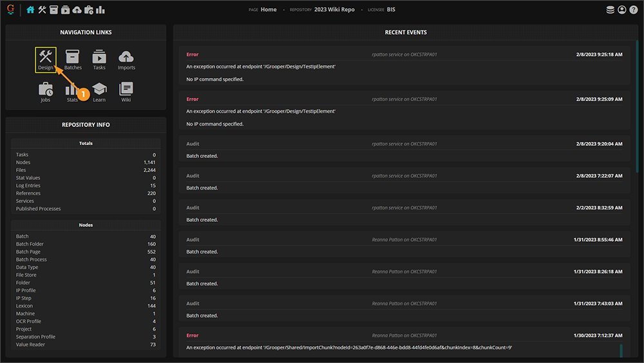
Task: Select the Error event at 2/8/2023 9:25:18 AM
Action: [404, 66]
